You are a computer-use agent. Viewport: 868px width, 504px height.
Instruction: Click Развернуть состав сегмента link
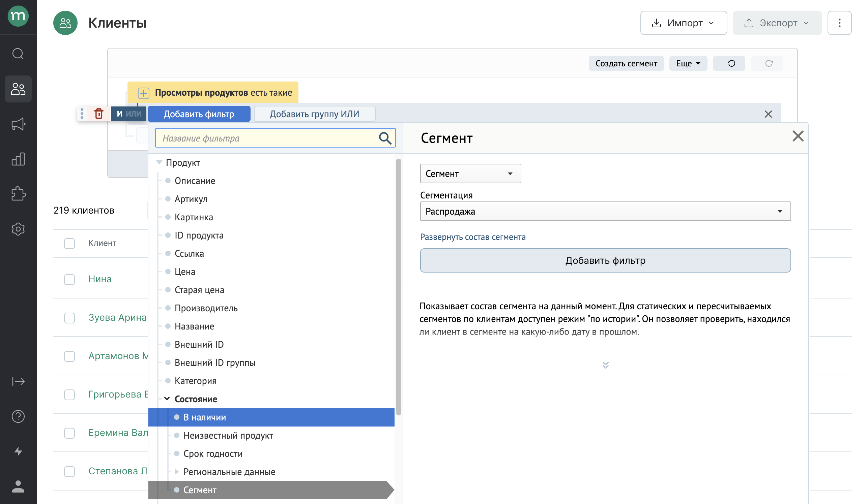coord(472,237)
